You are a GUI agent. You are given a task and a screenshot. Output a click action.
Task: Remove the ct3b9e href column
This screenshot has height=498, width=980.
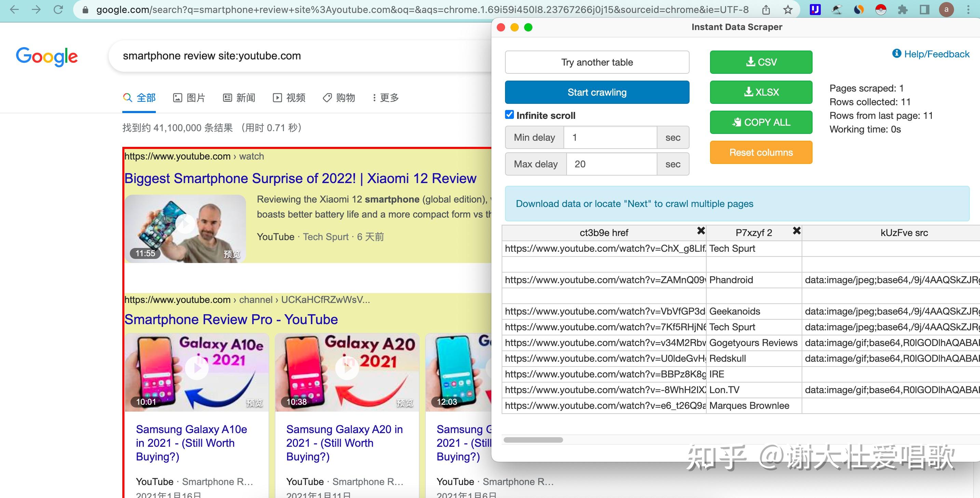click(701, 231)
